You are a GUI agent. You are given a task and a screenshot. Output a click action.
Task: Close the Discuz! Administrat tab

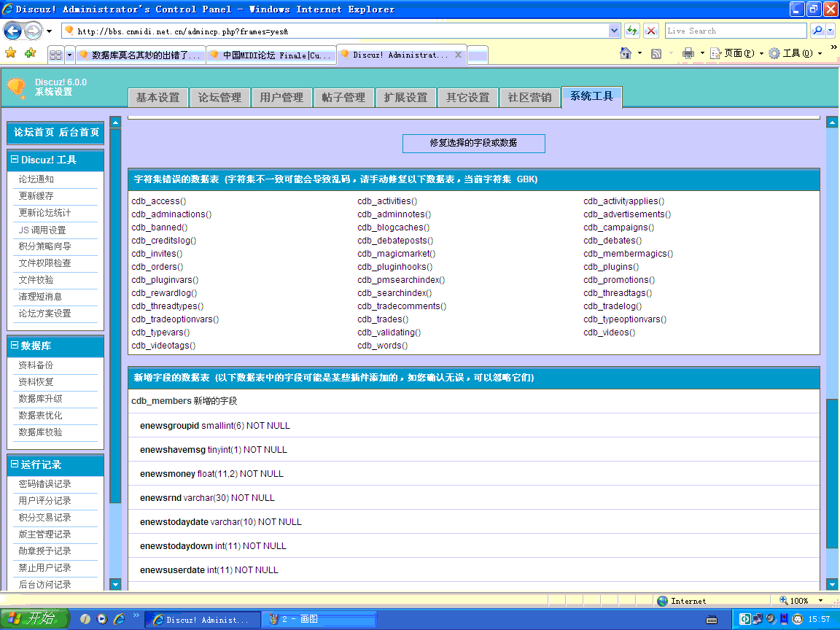point(458,55)
